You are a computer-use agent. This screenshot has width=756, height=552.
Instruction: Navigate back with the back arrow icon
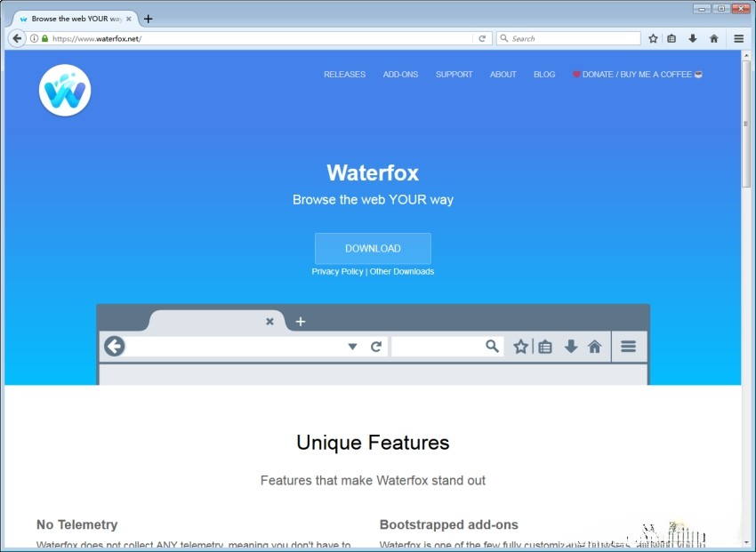pyautogui.click(x=16, y=38)
